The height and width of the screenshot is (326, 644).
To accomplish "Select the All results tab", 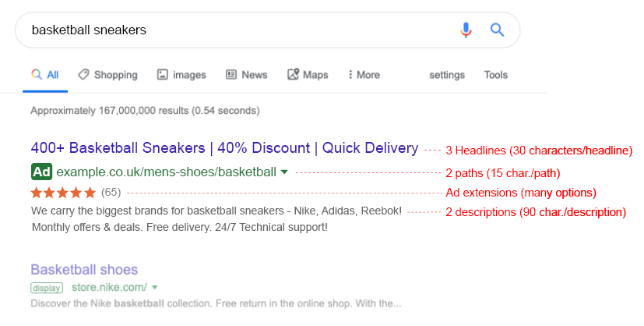I will point(45,75).
